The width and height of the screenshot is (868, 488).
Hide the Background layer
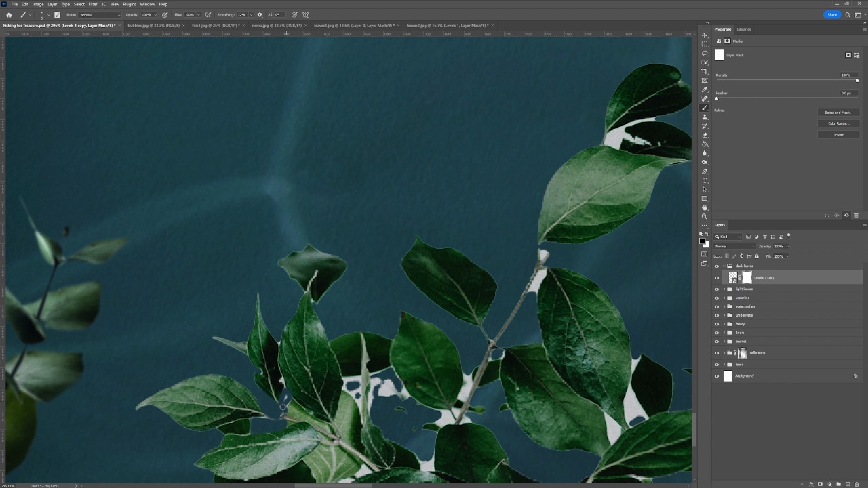pyautogui.click(x=717, y=376)
